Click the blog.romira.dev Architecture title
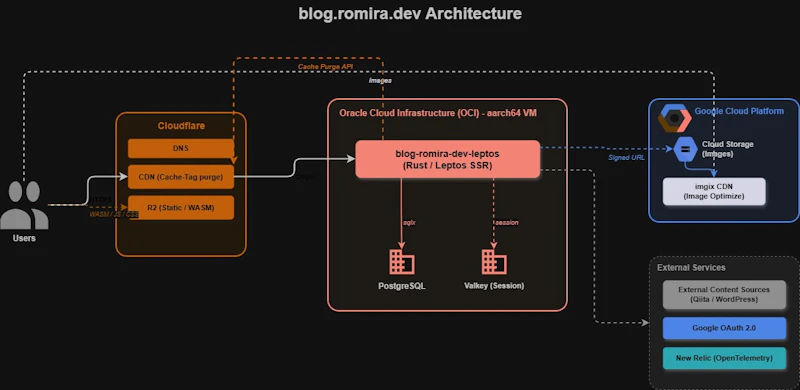The image size is (800, 390). pos(410,13)
